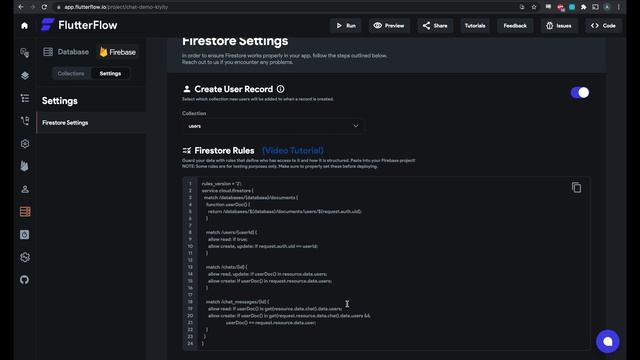View project Issues
This screenshot has height=360, width=640.
(x=559, y=26)
